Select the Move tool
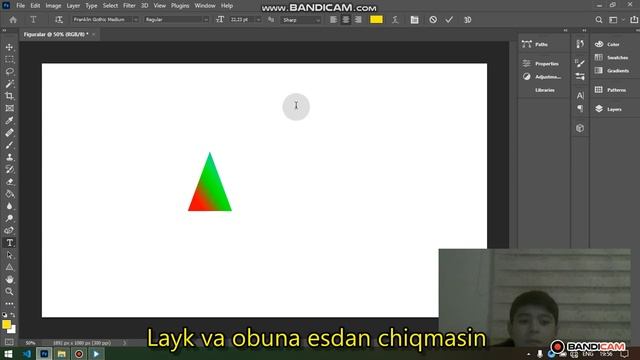The height and width of the screenshot is (360, 640). pyautogui.click(x=9, y=47)
